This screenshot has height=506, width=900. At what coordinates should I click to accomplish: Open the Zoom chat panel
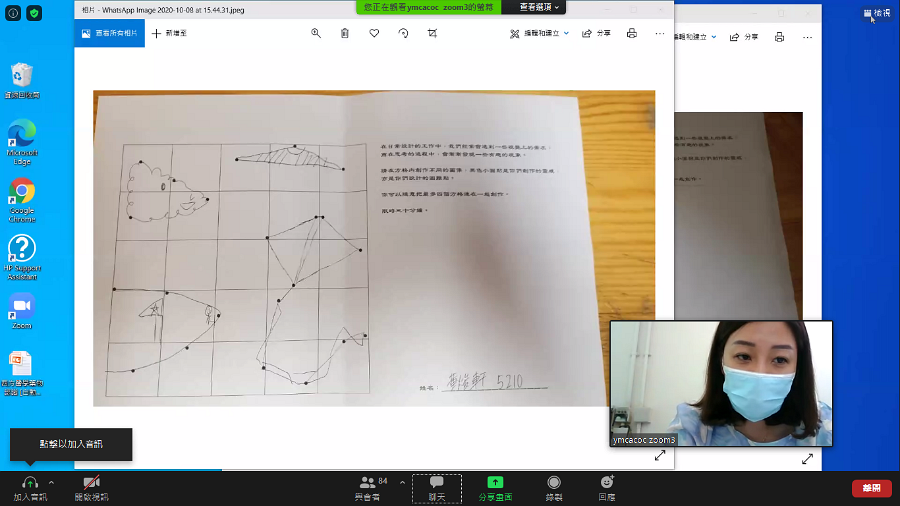pyautogui.click(x=437, y=489)
